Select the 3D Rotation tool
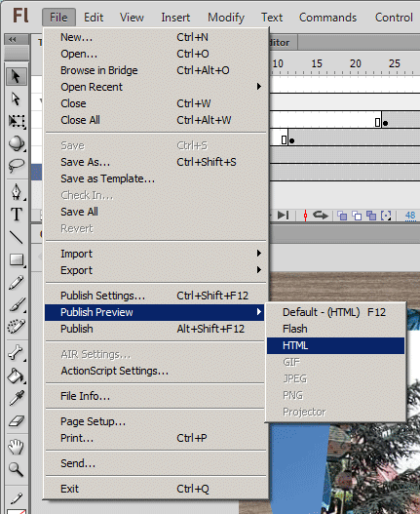The height and width of the screenshot is (514, 420). pyautogui.click(x=16, y=143)
